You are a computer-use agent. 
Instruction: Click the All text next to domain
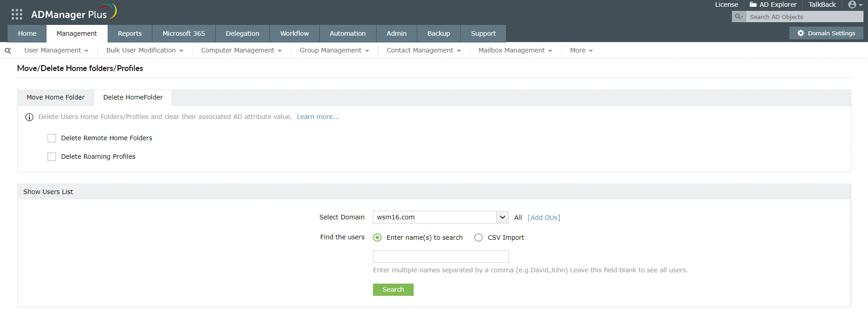click(x=518, y=218)
